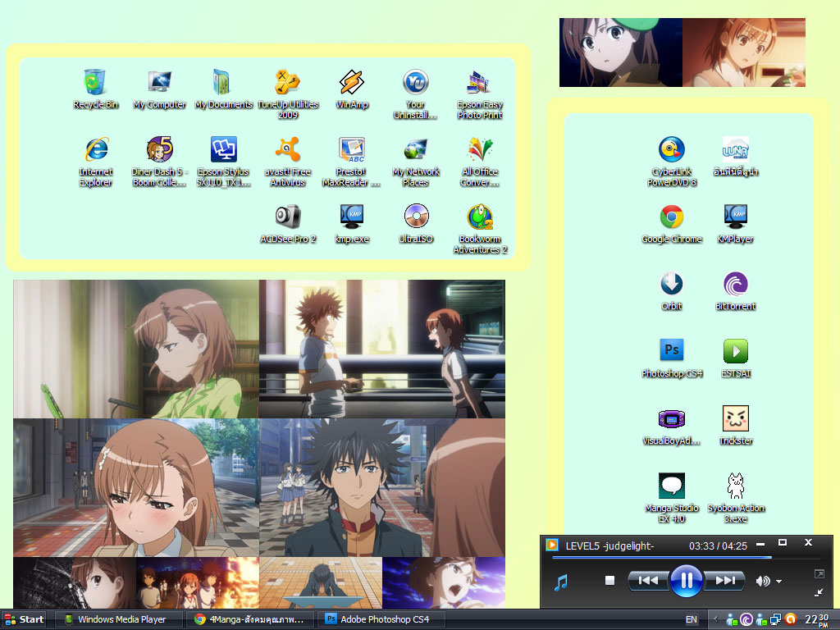Click the LEVEL5 -judgelight- song title

pyautogui.click(x=609, y=546)
